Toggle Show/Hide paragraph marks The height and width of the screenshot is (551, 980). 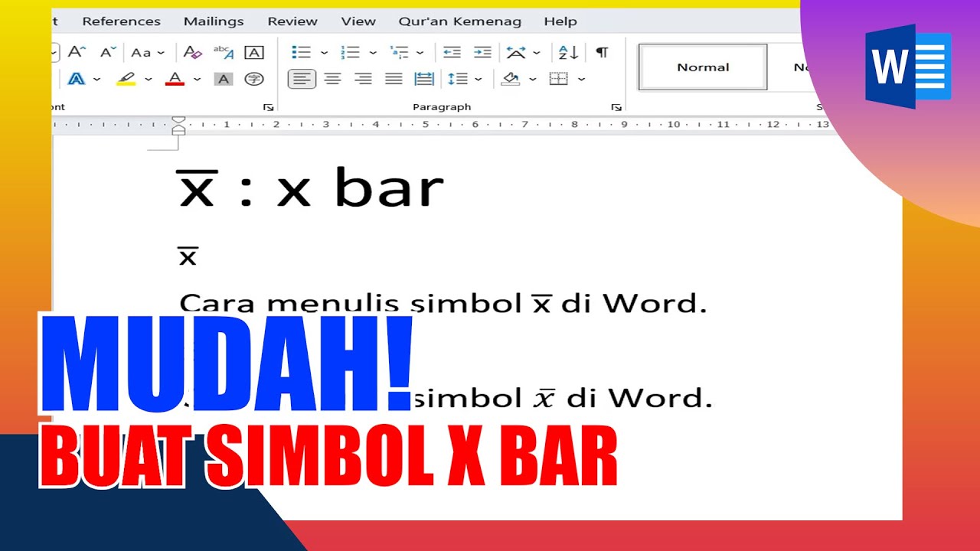coord(603,52)
